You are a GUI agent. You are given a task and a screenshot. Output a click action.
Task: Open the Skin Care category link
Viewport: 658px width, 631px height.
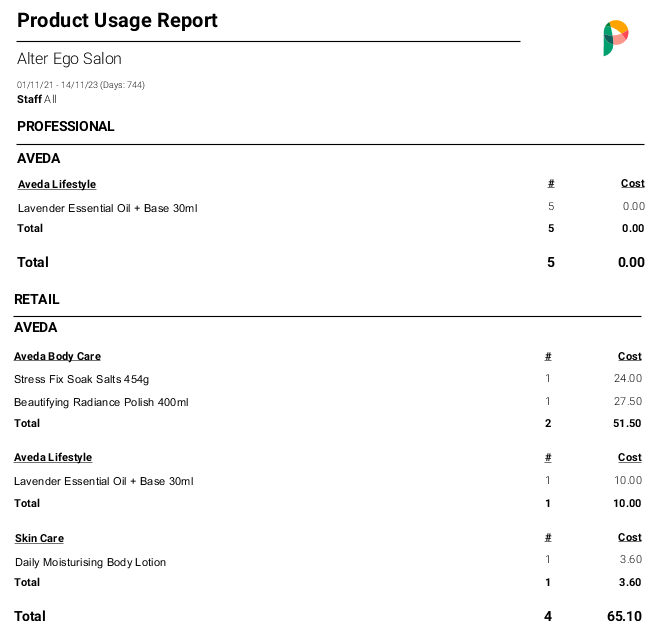point(39,538)
